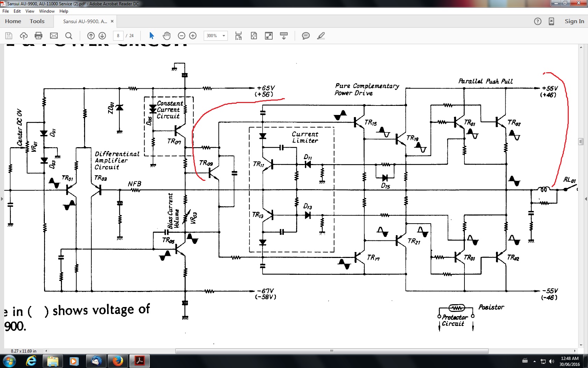
Task: Click the horizontal scrollbar thumb
Action: coord(331,351)
